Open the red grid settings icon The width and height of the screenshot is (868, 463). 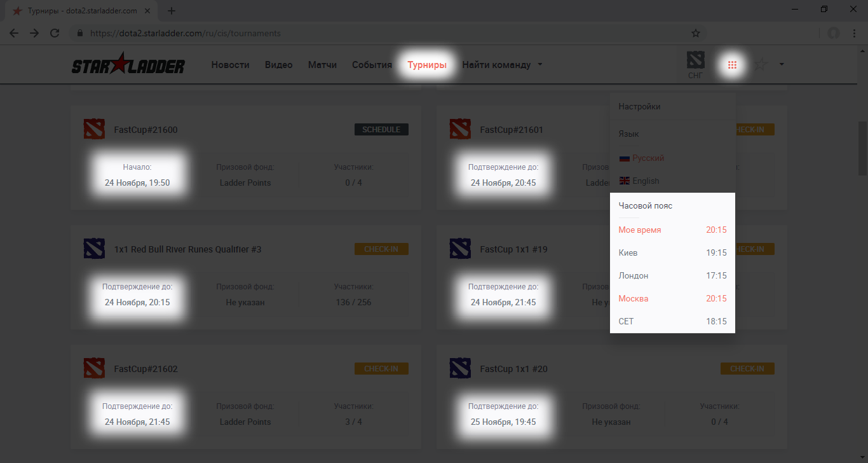[732, 65]
